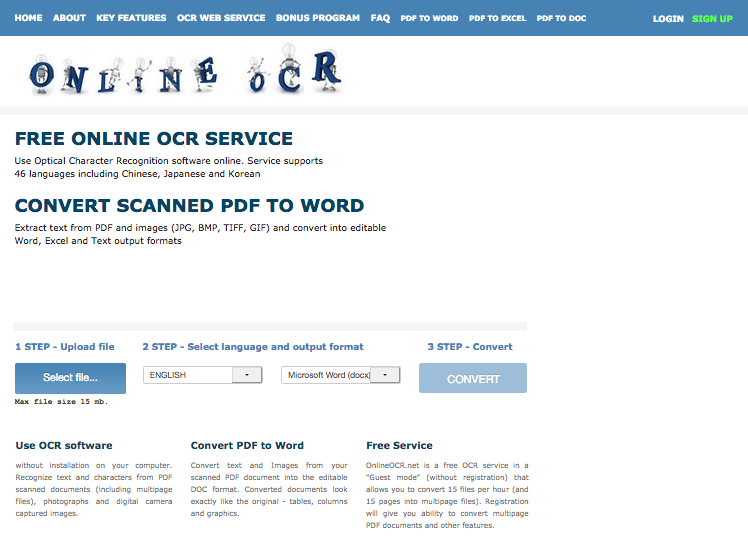
Task: Click the 'Convert PDF to Word' section heading
Action: (247, 445)
